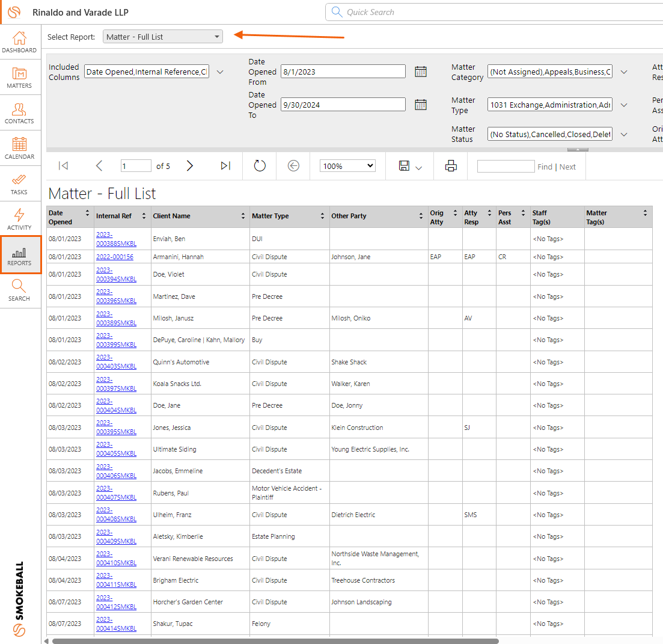Click the Date Opened To field

click(343, 105)
